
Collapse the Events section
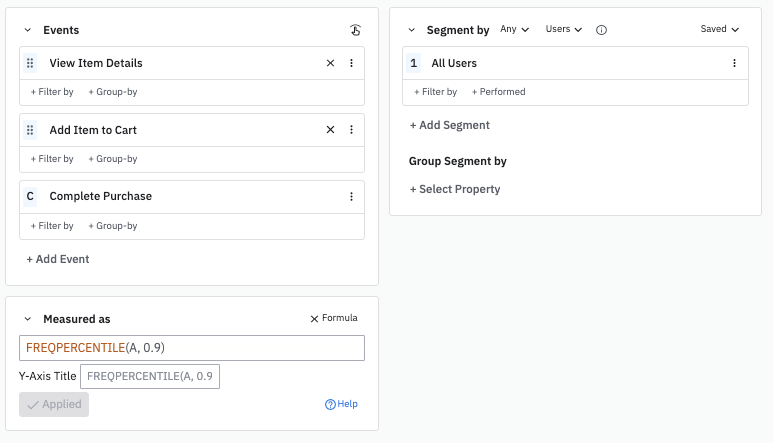tap(27, 31)
